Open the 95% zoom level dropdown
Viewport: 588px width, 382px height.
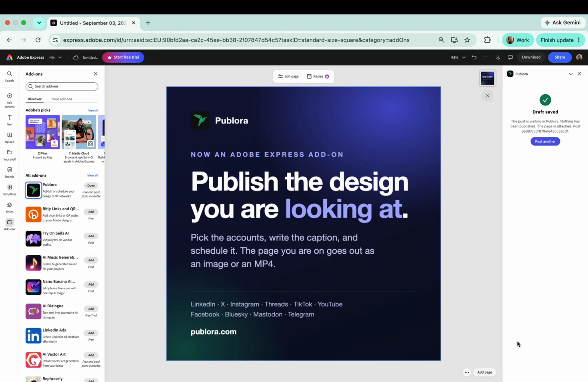458,58
